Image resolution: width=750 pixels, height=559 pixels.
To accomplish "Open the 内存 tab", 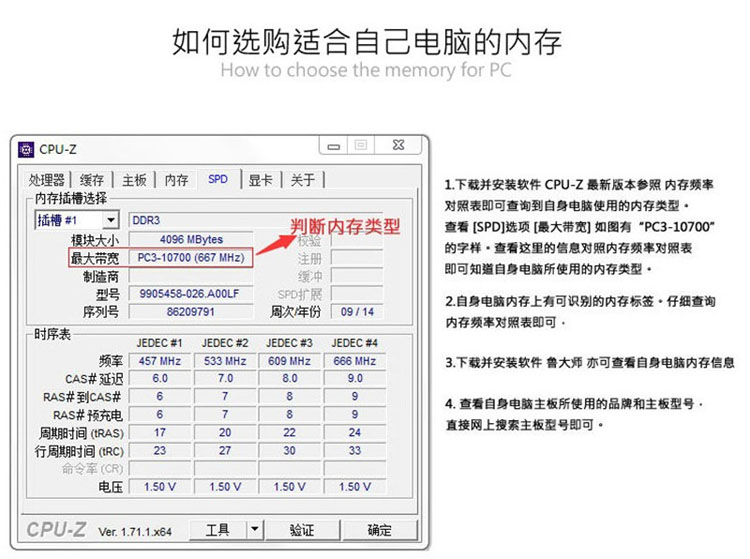I will 176,180.
